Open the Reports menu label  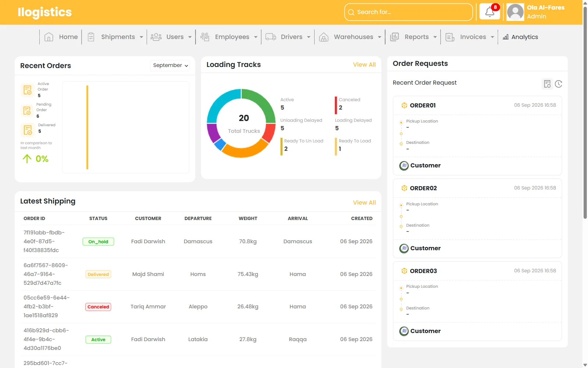(417, 37)
